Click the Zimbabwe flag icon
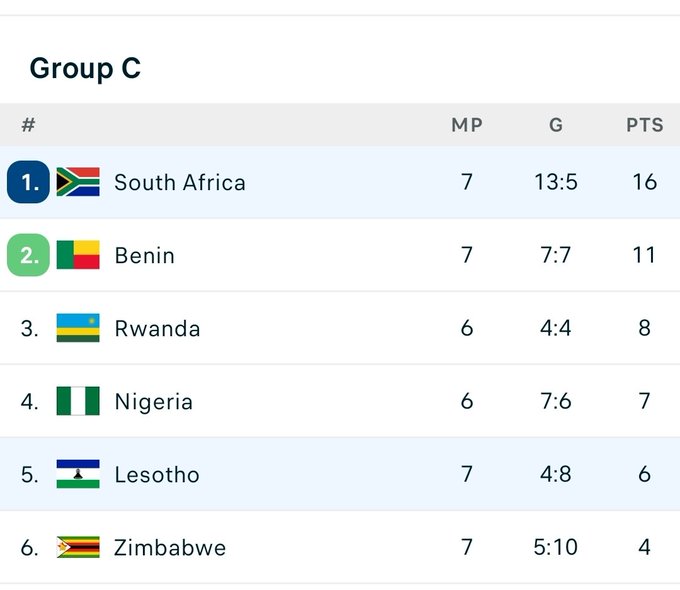Image resolution: width=680 pixels, height=590 pixels. [78, 547]
